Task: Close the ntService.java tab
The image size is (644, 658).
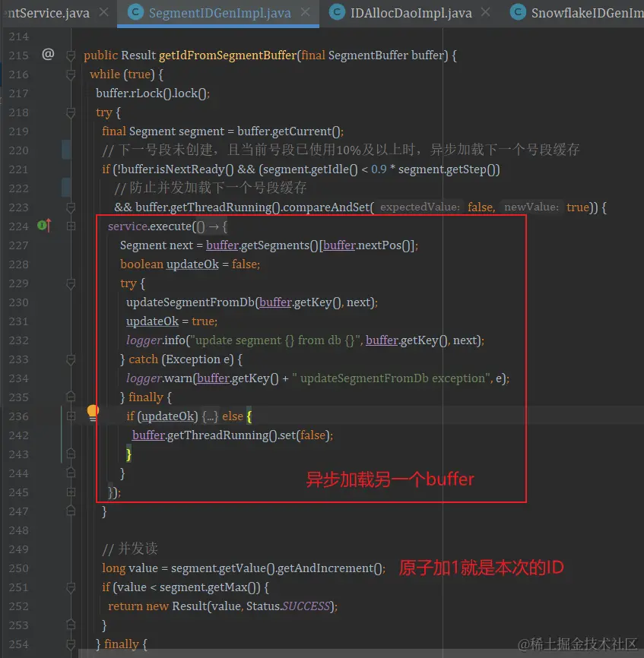Action: 103,13
